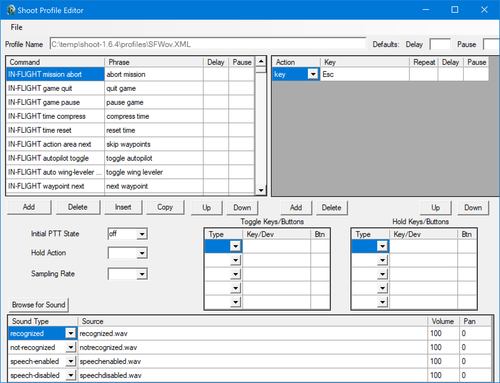Click Delete button under command list
This screenshot has height=383, width=500.
point(78,207)
